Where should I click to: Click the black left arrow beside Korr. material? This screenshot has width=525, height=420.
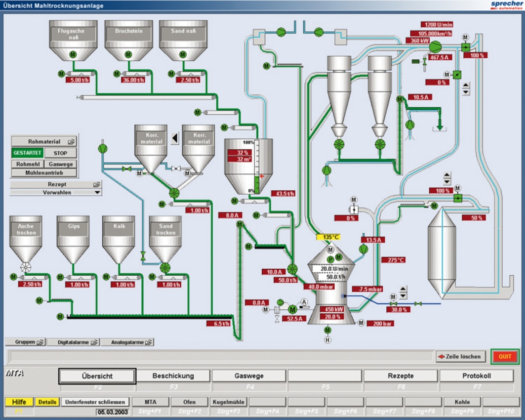pyautogui.click(x=175, y=139)
